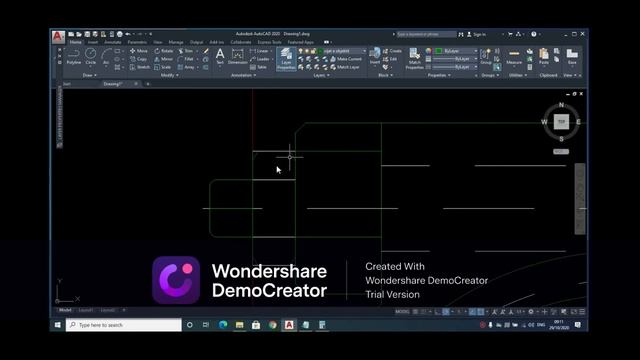Click the Insert block tool
The image size is (640, 360).
[375, 56]
